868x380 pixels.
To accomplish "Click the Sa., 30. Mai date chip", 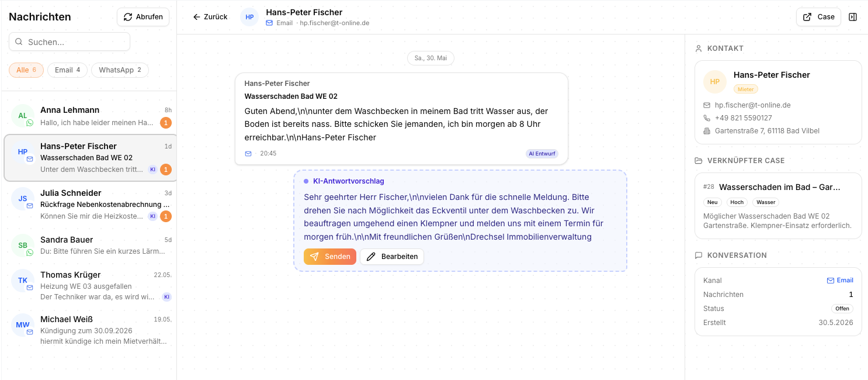I will [430, 58].
